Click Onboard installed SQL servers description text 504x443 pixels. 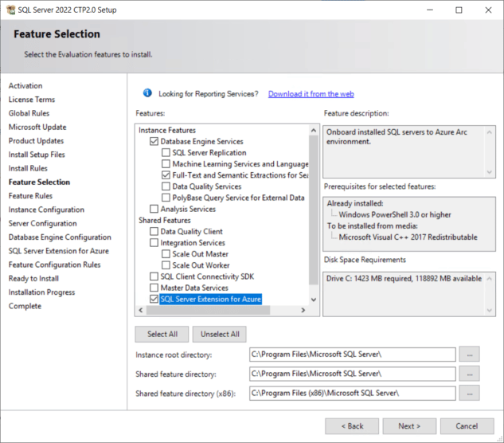click(397, 137)
